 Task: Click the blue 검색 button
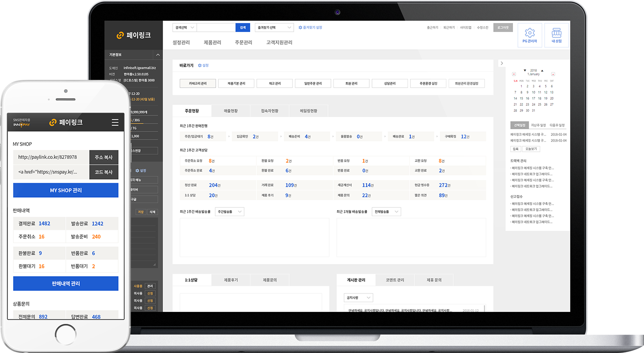pyautogui.click(x=243, y=27)
